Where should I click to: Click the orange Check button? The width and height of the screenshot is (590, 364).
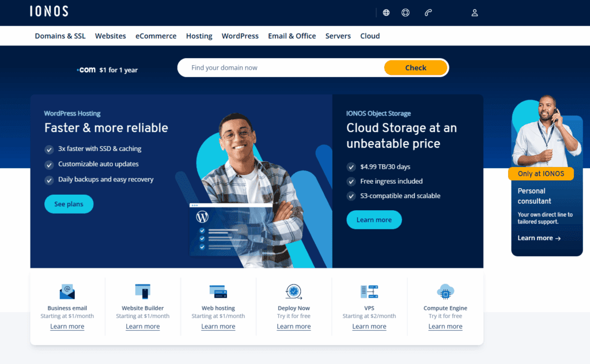(x=415, y=68)
